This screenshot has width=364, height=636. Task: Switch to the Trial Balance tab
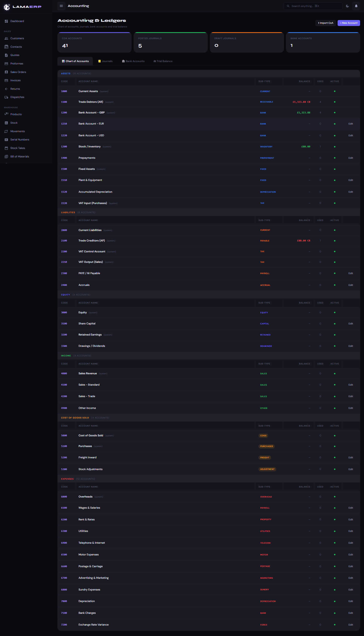(x=163, y=61)
